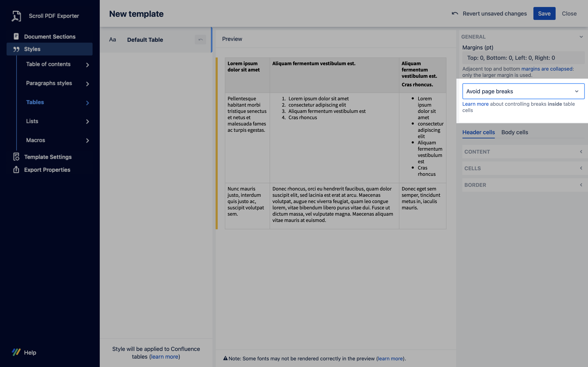Screen dimensions: 588x367
Task: Select Default Table style entry
Action: [145, 40]
